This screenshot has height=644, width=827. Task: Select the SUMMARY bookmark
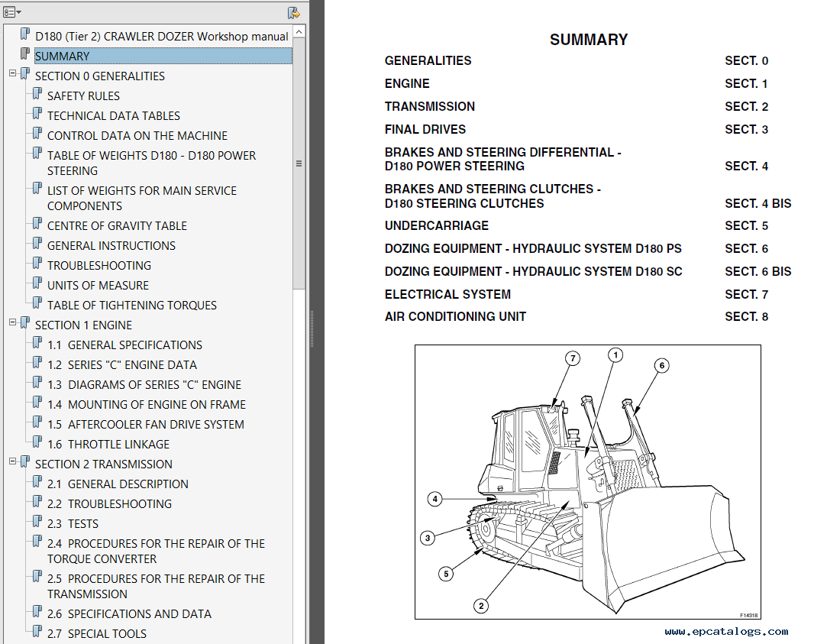pos(163,56)
